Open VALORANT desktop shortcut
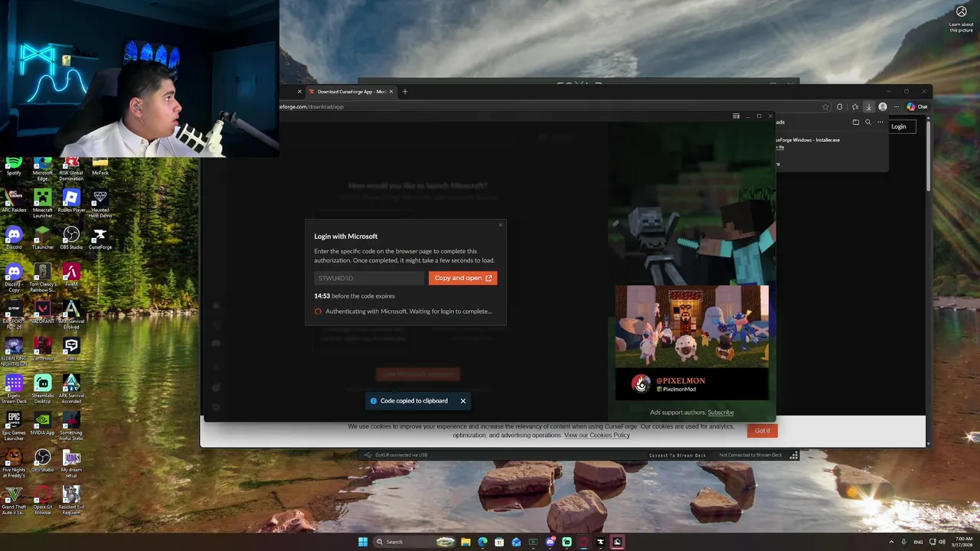The image size is (980, 551). 43,312
